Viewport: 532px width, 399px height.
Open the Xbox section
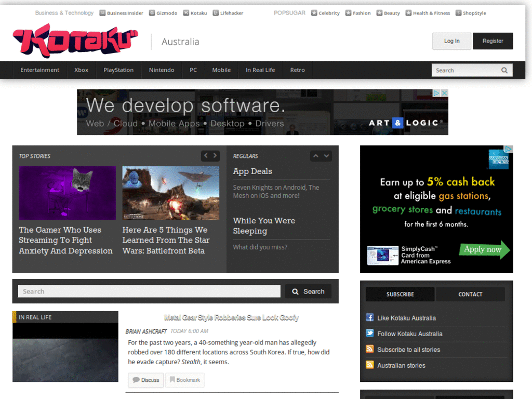click(82, 70)
